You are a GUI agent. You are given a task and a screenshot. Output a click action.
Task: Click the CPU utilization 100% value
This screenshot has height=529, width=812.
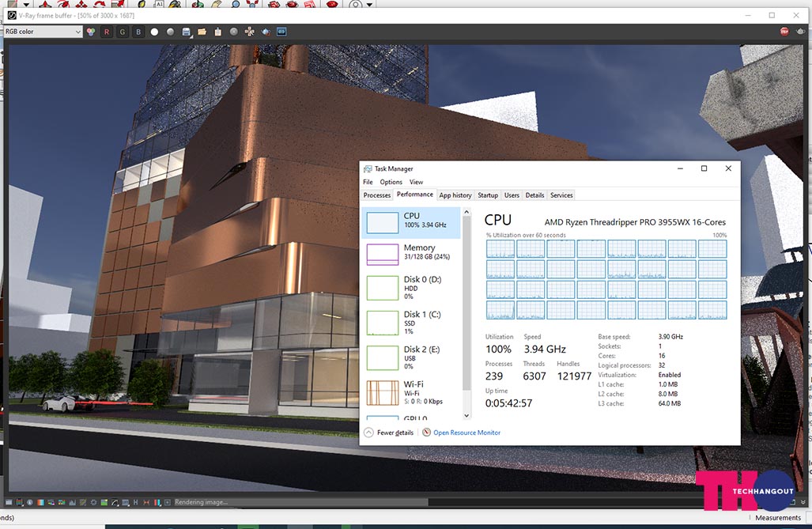tap(498, 350)
